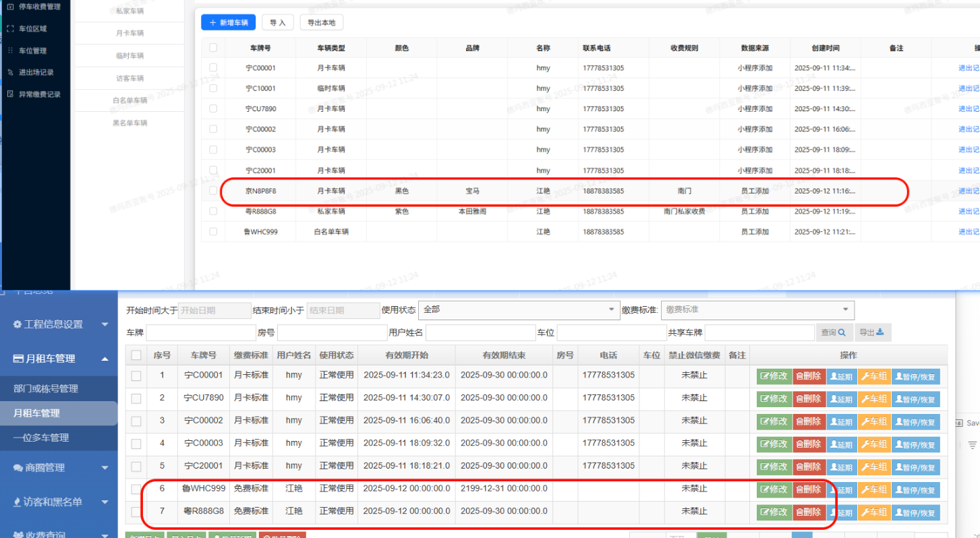Check the box for row 3 宁C00002
Image resolution: width=980 pixels, height=538 pixels.
(136, 421)
